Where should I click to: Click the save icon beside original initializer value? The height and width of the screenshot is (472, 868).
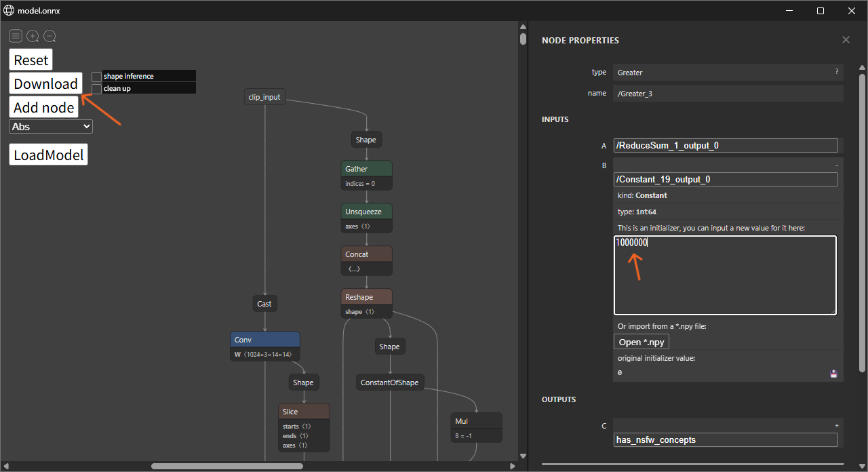(x=833, y=374)
